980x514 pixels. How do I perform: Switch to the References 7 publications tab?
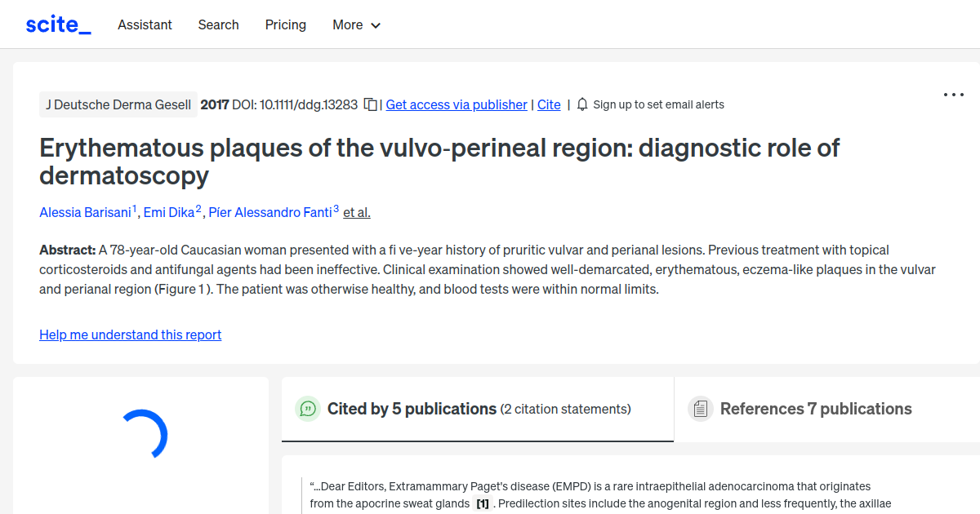pos(815,409)
